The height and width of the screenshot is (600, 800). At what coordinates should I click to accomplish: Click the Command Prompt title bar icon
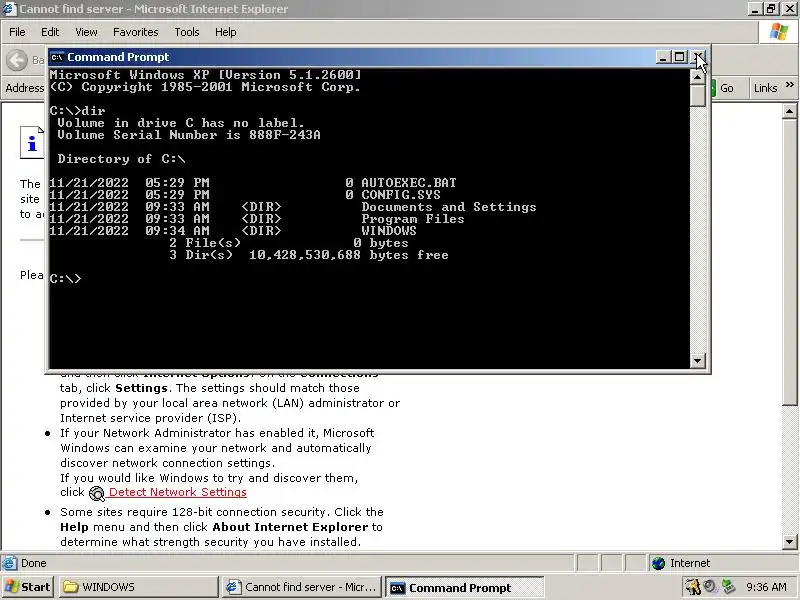click(x=57, y=57)
